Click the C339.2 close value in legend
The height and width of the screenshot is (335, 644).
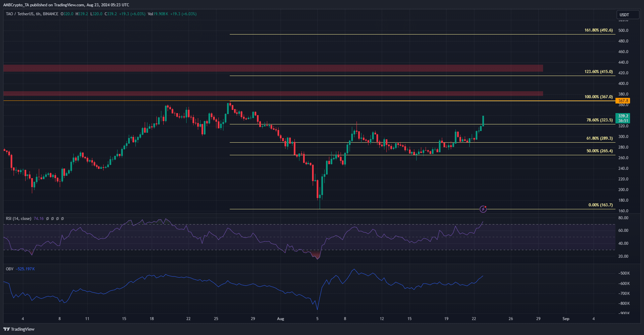coord(111,14)
